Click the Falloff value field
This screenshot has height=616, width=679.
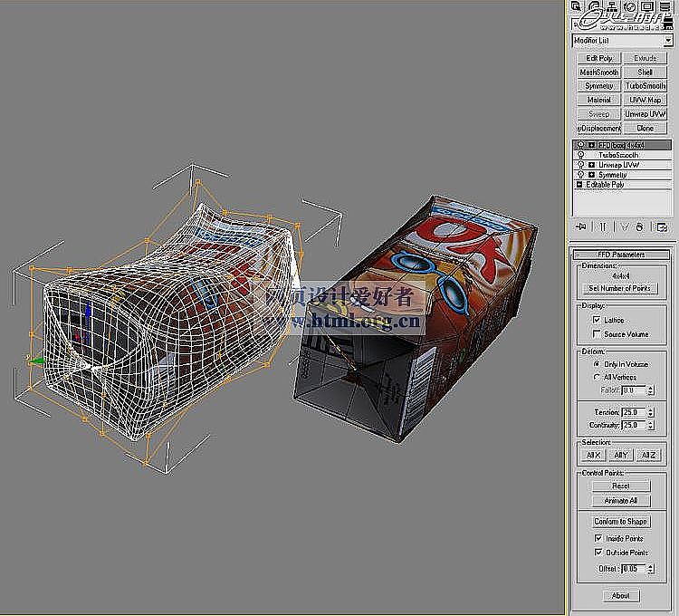click(634, 390)
